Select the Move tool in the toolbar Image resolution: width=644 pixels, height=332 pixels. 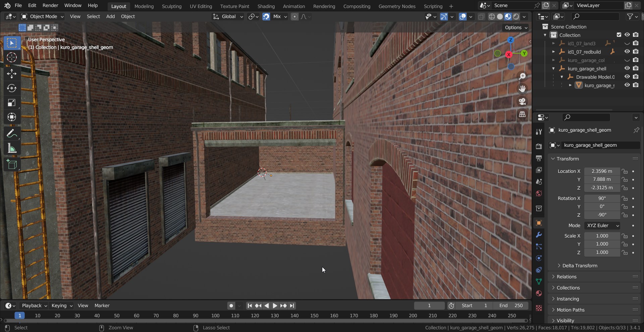[12, 74]
